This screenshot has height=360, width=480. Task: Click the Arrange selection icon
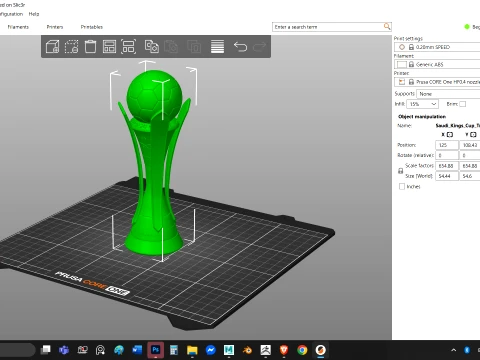point(128,47)
